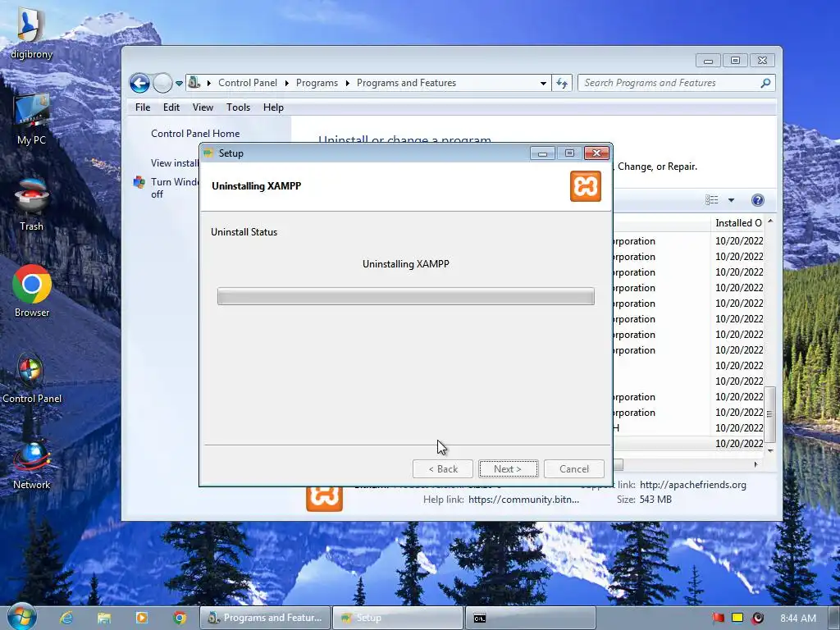Expand breadcrumb arrow after Programs

[x=347, y=83]
